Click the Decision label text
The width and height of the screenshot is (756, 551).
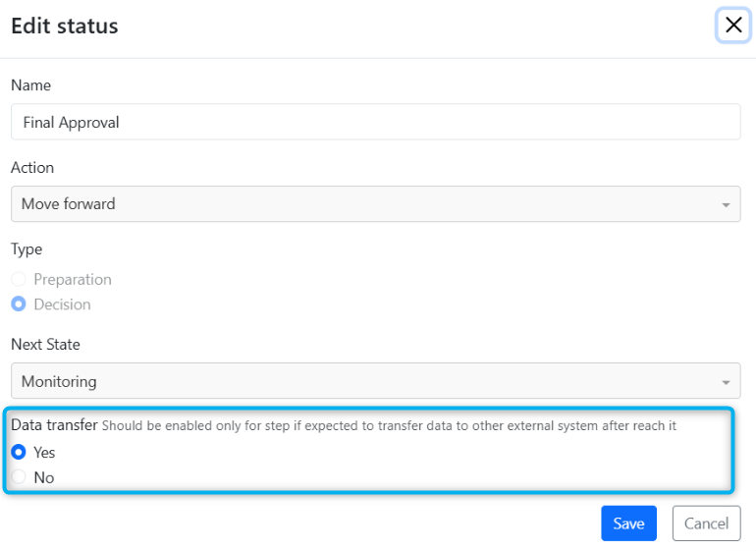tap(62, 304)
